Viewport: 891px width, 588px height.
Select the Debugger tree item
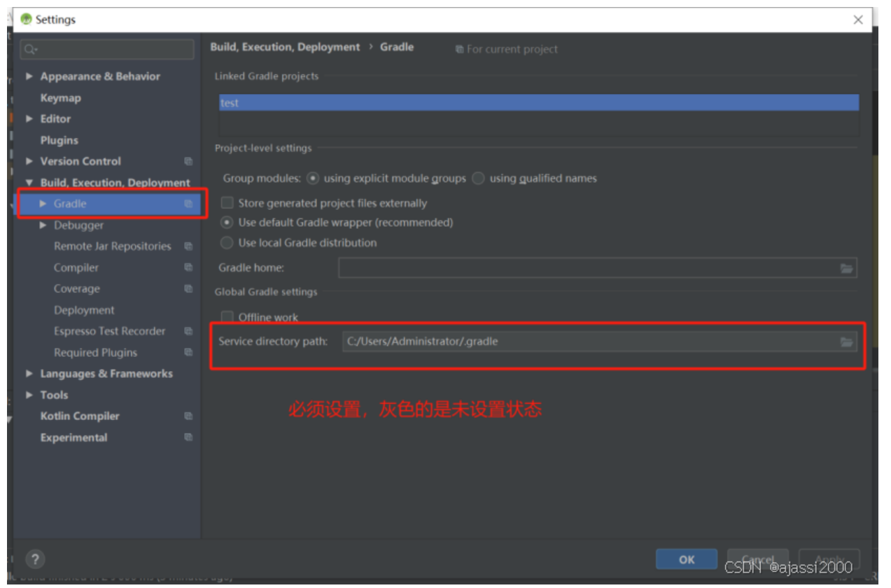click(78, 225)
